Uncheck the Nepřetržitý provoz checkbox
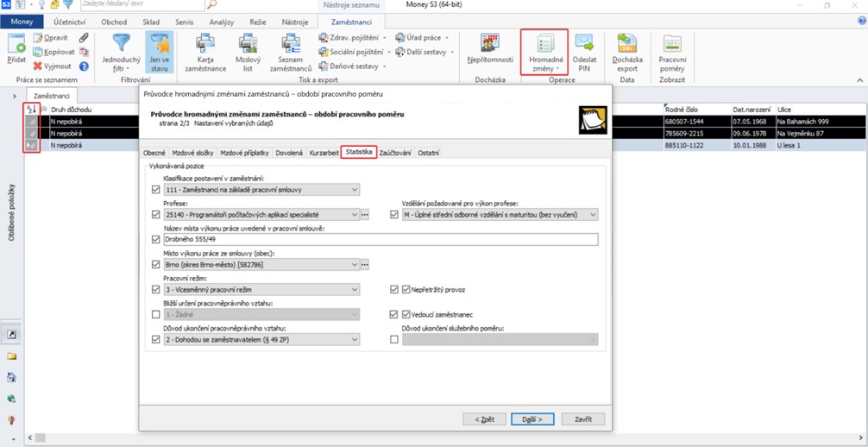The width and height of the screenshot is (868, 447). pyautogui.click(x=394, y=290)
